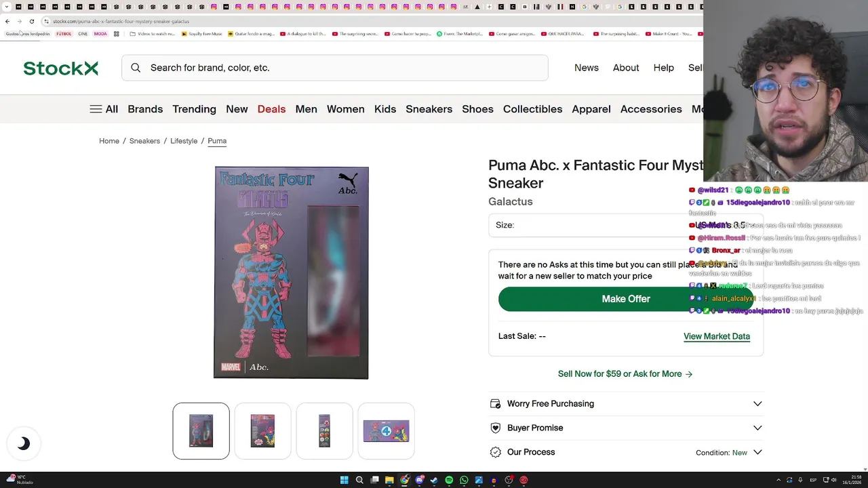Open the Sneakers category menu
This screenshot has width=868, height=488.
(x=429, y=109)
